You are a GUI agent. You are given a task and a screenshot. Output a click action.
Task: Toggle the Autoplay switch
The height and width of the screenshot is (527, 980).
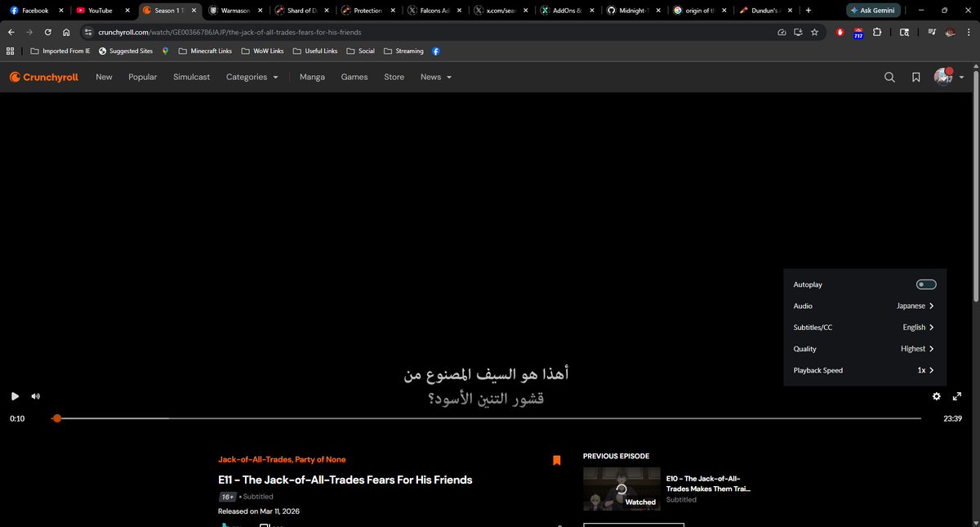coord(926,284)
